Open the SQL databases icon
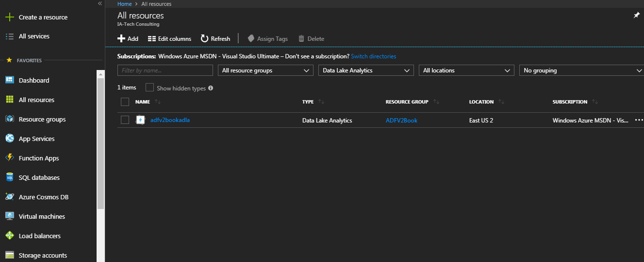Viewport: 644px width, 262px height. (9, 177)
